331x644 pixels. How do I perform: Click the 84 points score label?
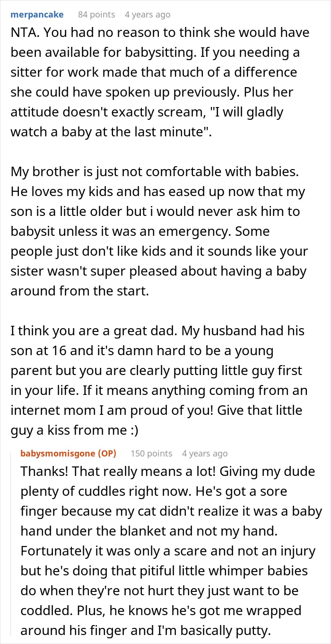(96, 15)
